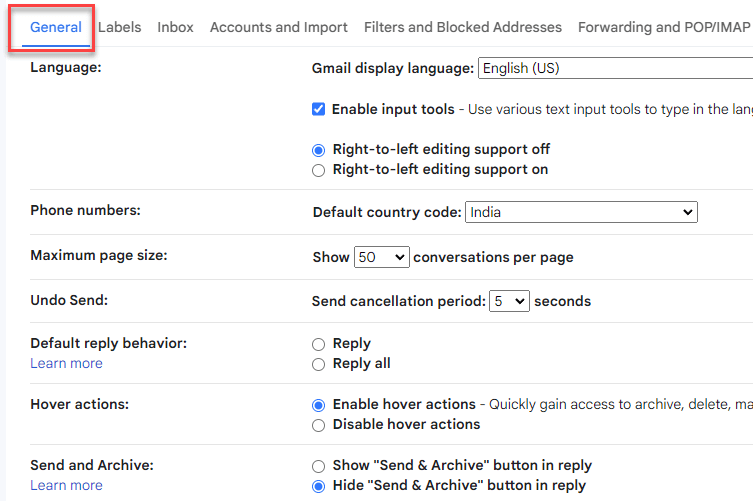Turn on Right-to-left editing support
The width and height of the screenshot is (753, 501).
319,170
